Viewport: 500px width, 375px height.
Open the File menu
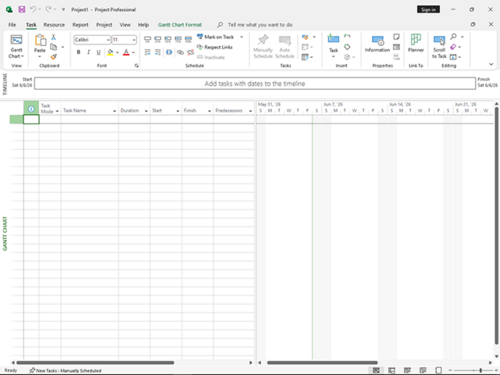pyautogui.click(x=12, y=25)
